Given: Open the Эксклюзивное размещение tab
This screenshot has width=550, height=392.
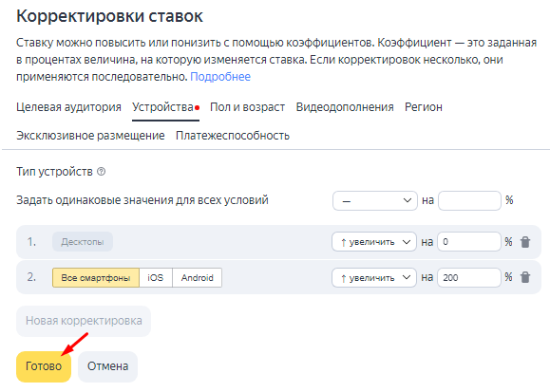Looking at the screenshot, I should [90, 136].
